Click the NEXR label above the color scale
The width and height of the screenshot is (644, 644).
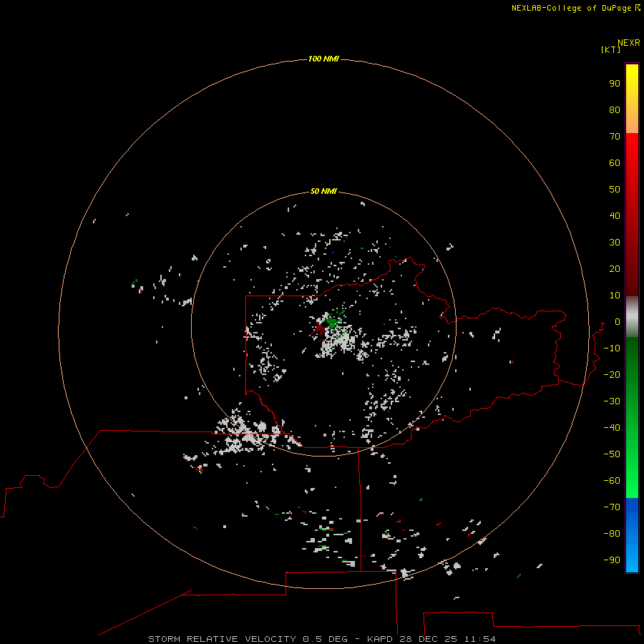tap(629, 43)
